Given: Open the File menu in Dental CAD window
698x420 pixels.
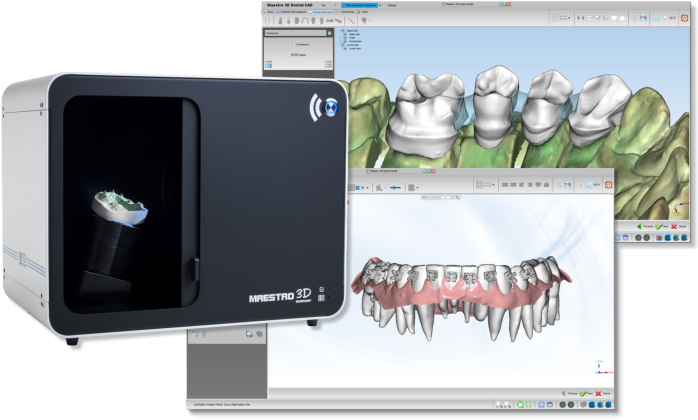Looking at the screenshot, I should tap(324, 5).
